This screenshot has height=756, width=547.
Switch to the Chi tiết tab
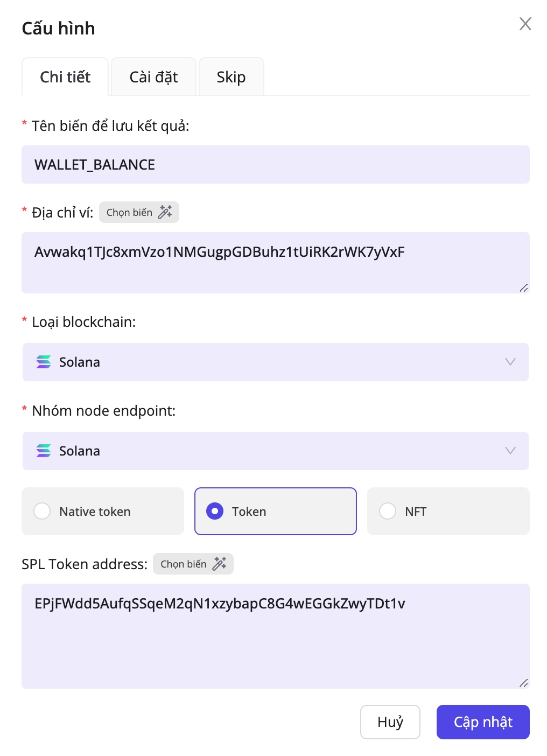pyautogui.click(x=65, y=77)
